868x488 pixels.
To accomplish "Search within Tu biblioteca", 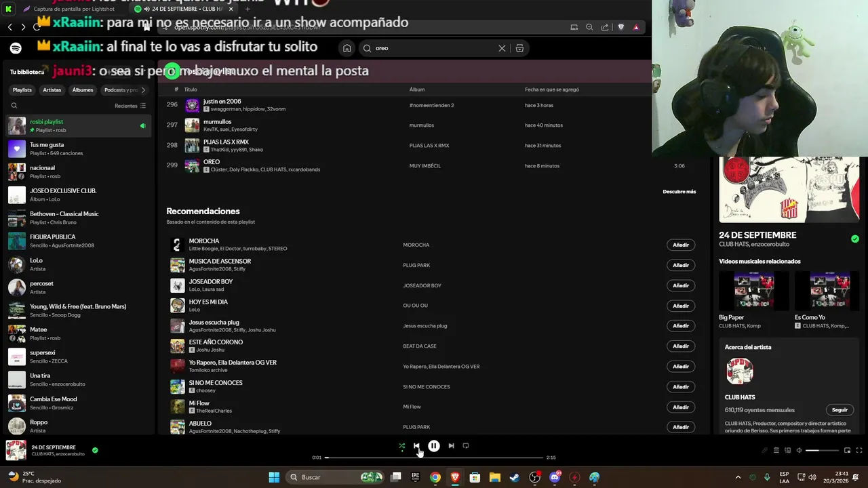I will [14, 106].
